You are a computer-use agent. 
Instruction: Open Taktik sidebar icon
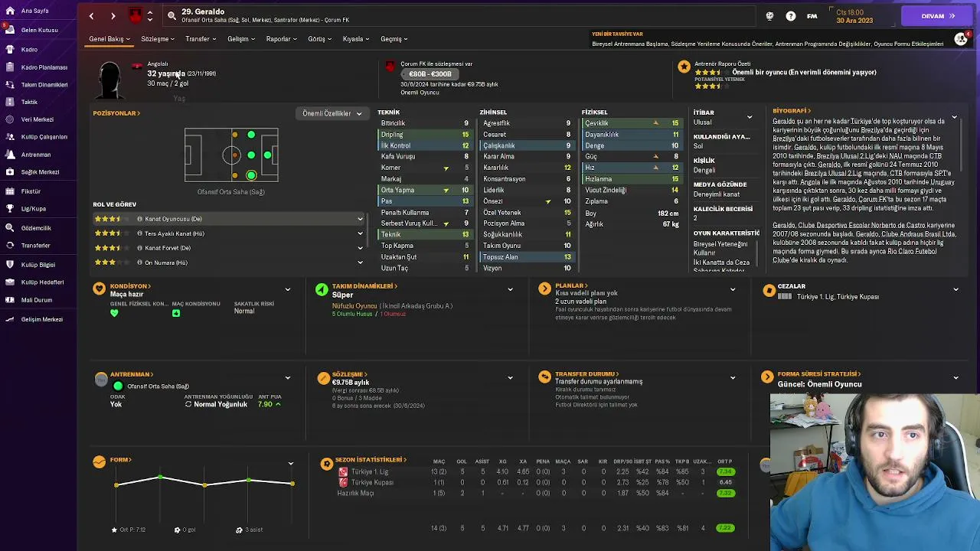9,102
